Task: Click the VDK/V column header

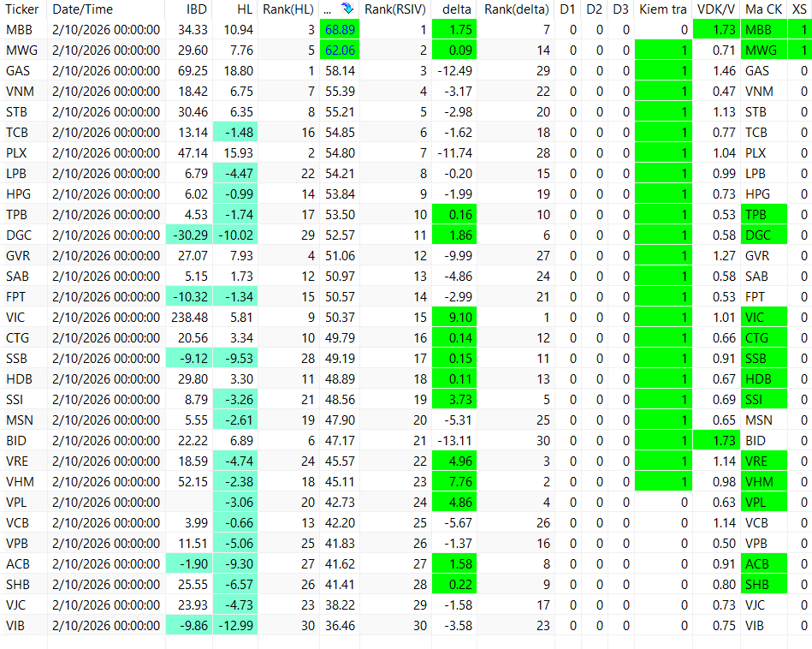Action: [x=716, y=9]
